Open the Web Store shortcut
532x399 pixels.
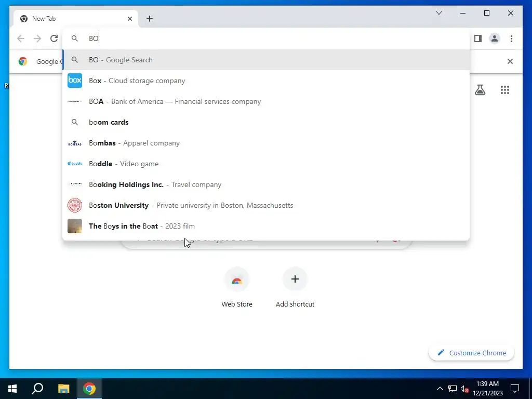coord(237,287)
